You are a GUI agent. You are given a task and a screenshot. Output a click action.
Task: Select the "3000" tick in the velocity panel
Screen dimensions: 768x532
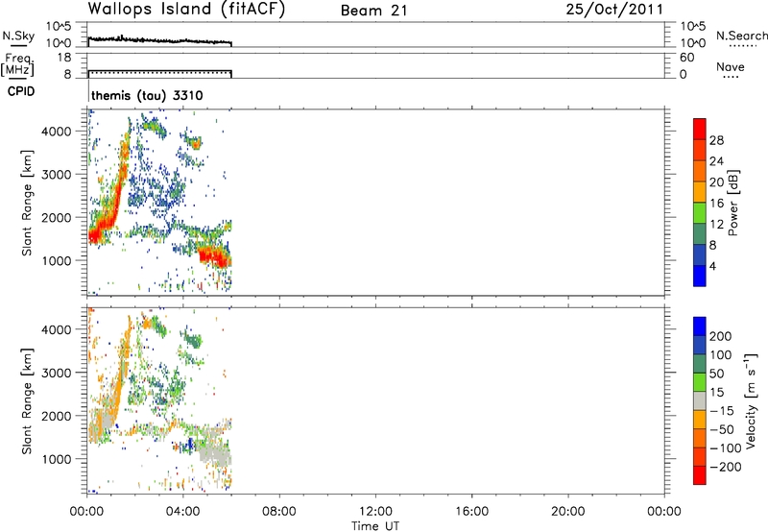tap(57, 373)
